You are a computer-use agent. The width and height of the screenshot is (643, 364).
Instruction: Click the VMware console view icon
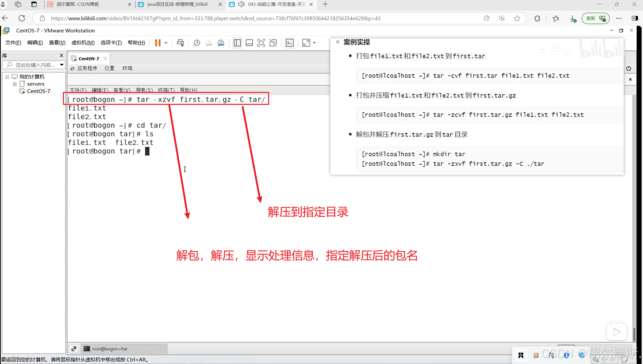[x=290, y=43]
